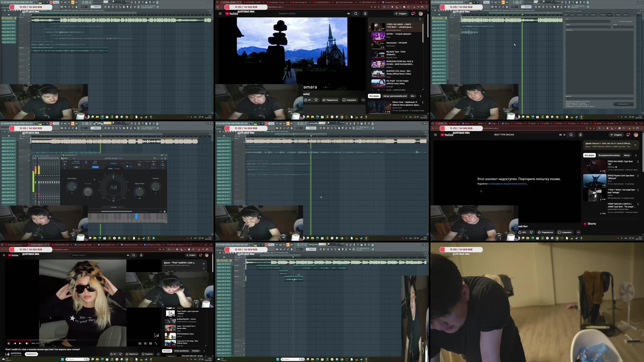
Task: Enable the Auto Key button in Auto-Tune
Action: pyautogui.click(x=96, y=167)
